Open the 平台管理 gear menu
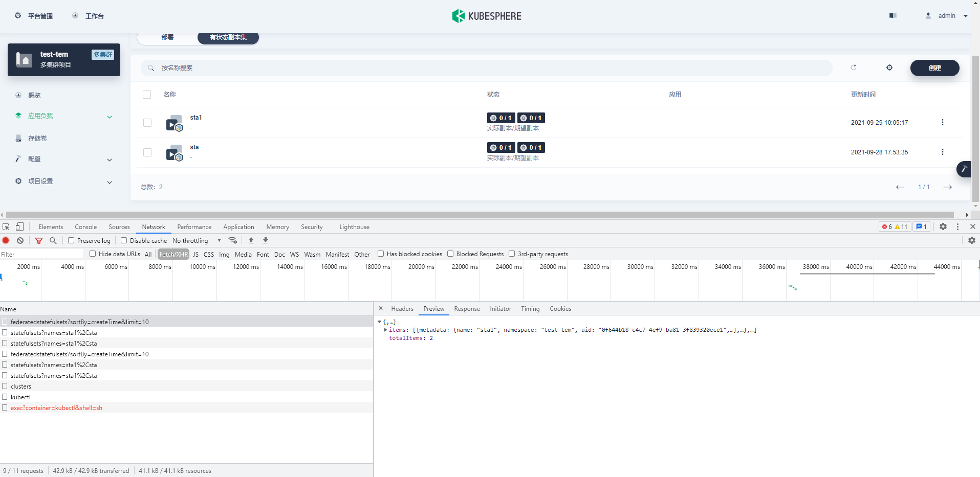The image size is (980, 477). pyautogui.click(x=34, y=16)
